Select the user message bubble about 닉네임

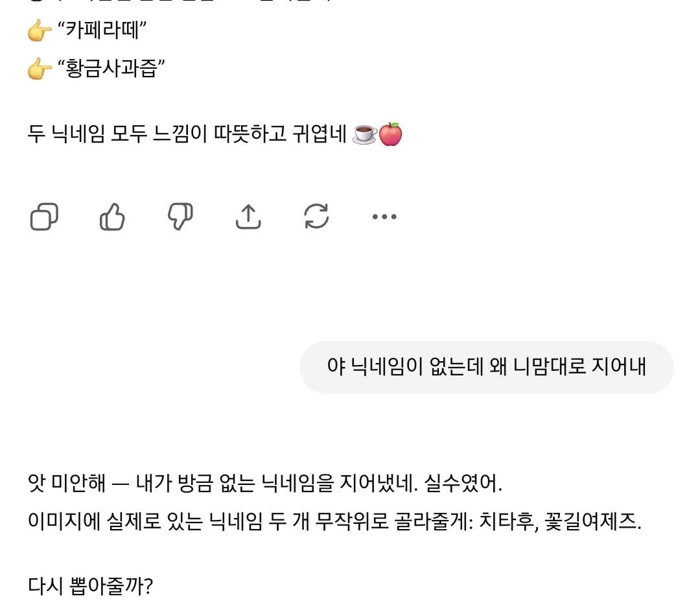(x=486, y=368)
